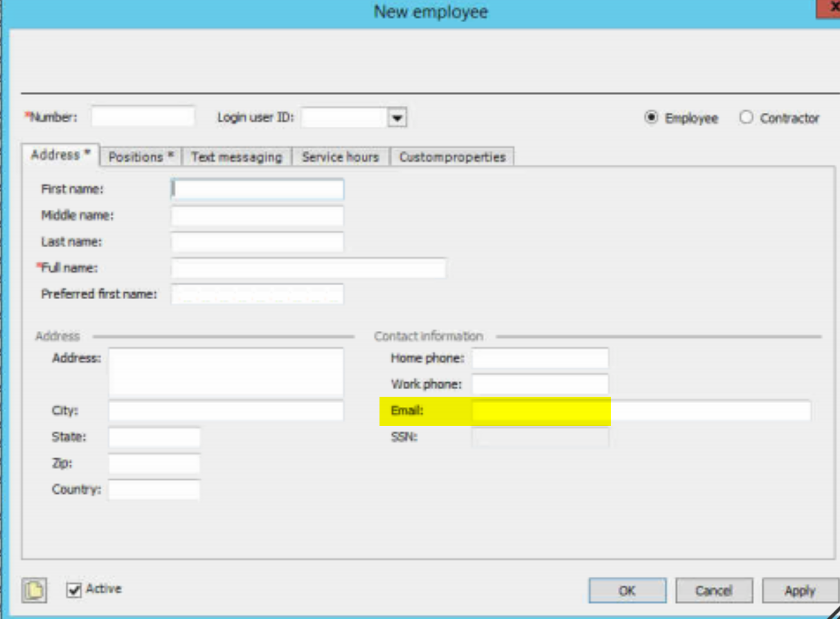Click the Last name field
The height and width of the screenshot is (619, 840).
pyautogui.click(x=258, y=242)
